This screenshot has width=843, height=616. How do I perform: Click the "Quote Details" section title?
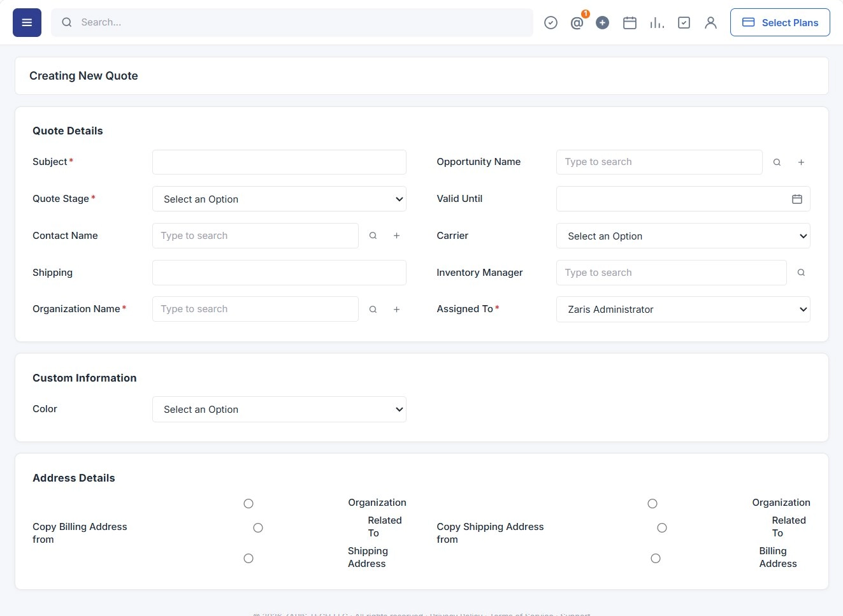click(x=68, y=131)
